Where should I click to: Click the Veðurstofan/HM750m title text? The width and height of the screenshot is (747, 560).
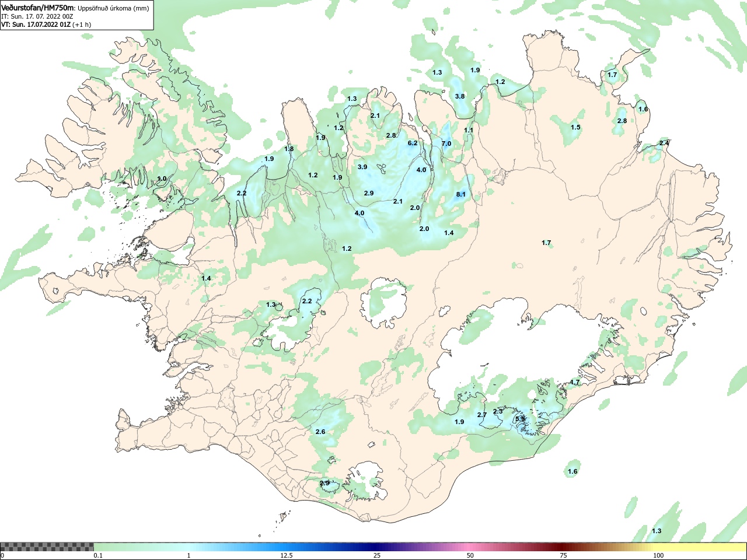tap(38, 8)
